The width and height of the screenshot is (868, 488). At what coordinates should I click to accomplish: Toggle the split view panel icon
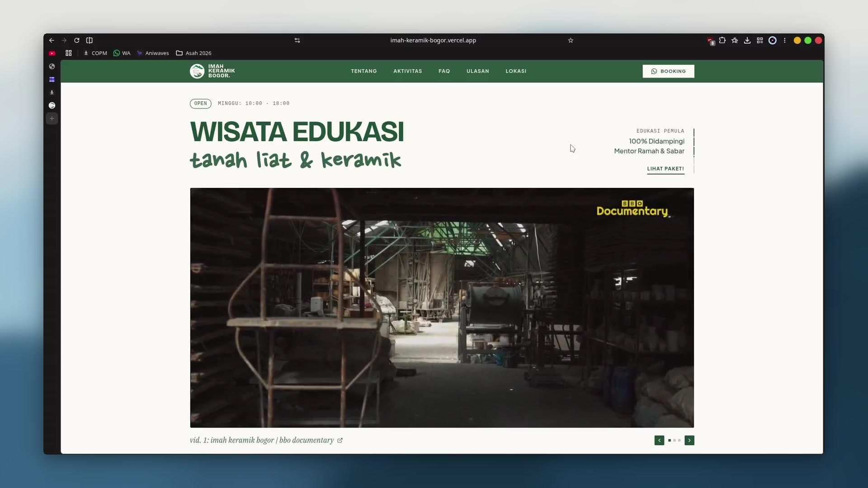click(x=90, y=40)
